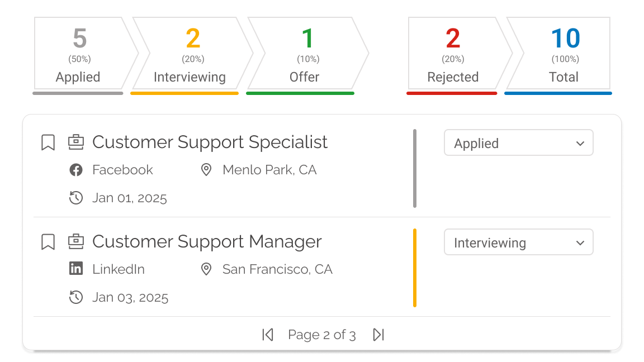644x362 pixels.
Task: Toggle the bookmark on Customer Support Manager
Action: coord(48,241)
